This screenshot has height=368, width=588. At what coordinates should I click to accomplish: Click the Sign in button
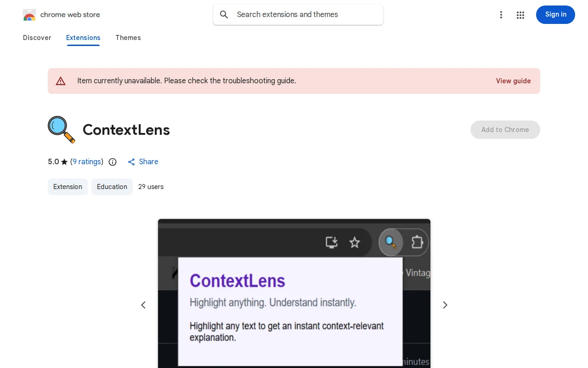[x=555, y=15]
